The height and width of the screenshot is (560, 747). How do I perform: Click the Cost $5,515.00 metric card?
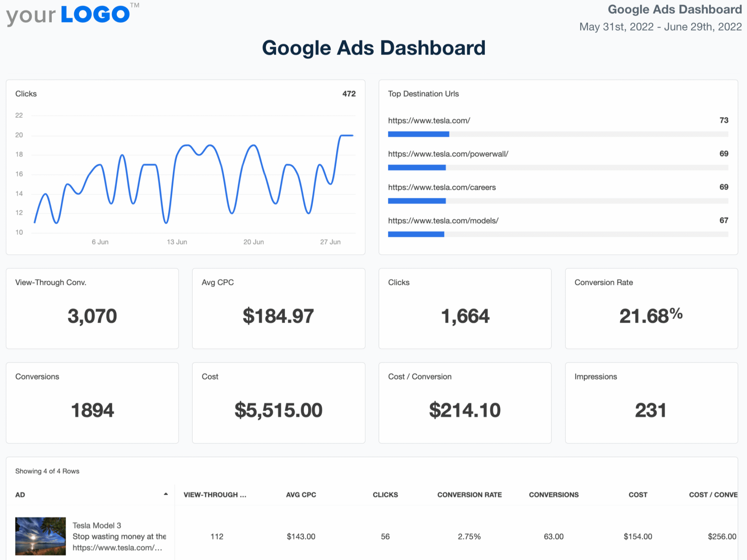point(278,402)
